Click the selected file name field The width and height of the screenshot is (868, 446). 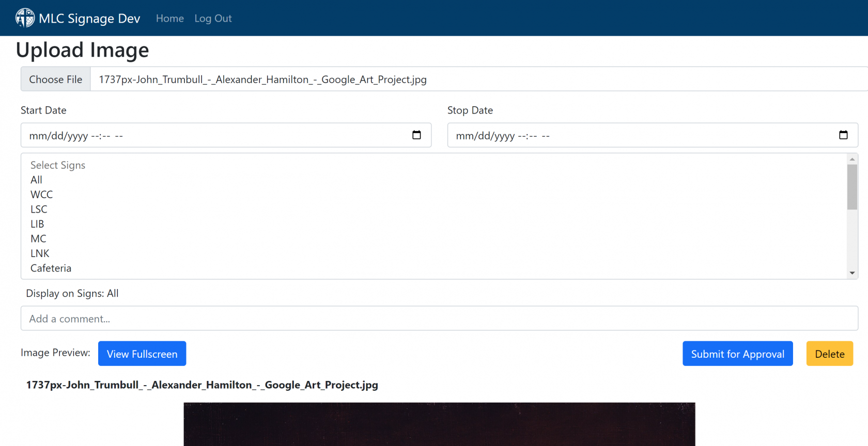(478, 79)
